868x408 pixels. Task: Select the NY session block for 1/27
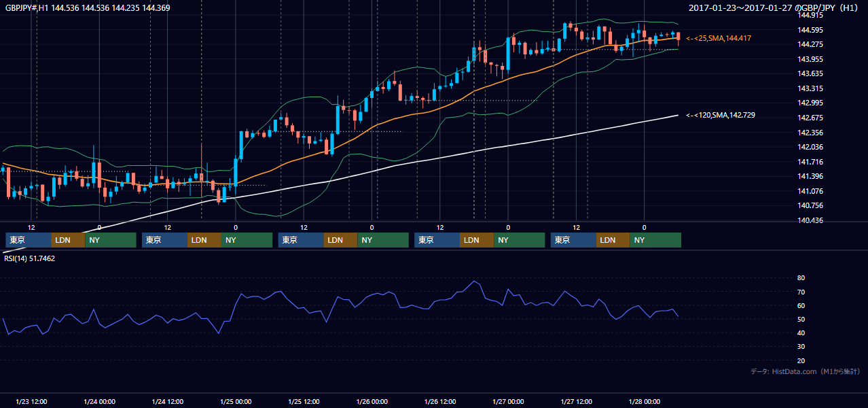(x=655, y=240)
